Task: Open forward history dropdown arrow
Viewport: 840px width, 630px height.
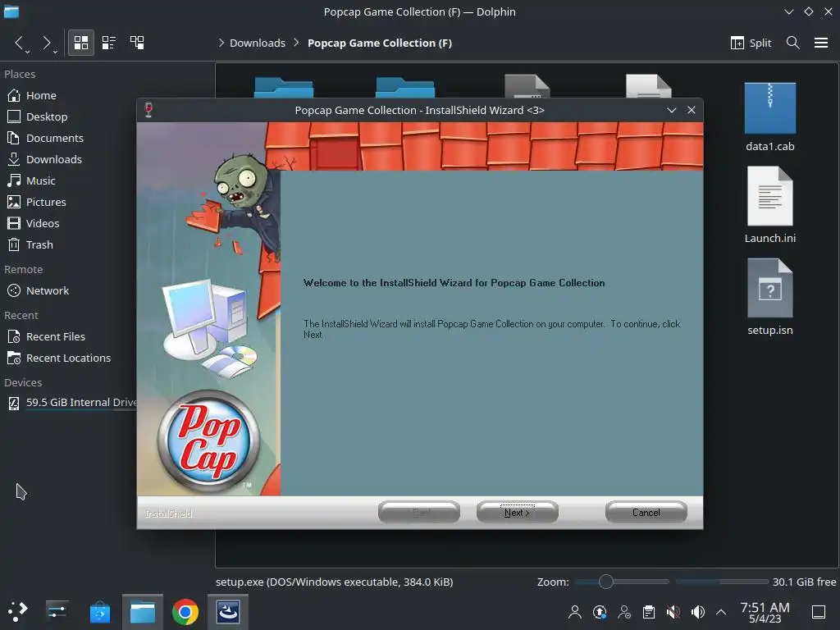Action: point(55,52)
